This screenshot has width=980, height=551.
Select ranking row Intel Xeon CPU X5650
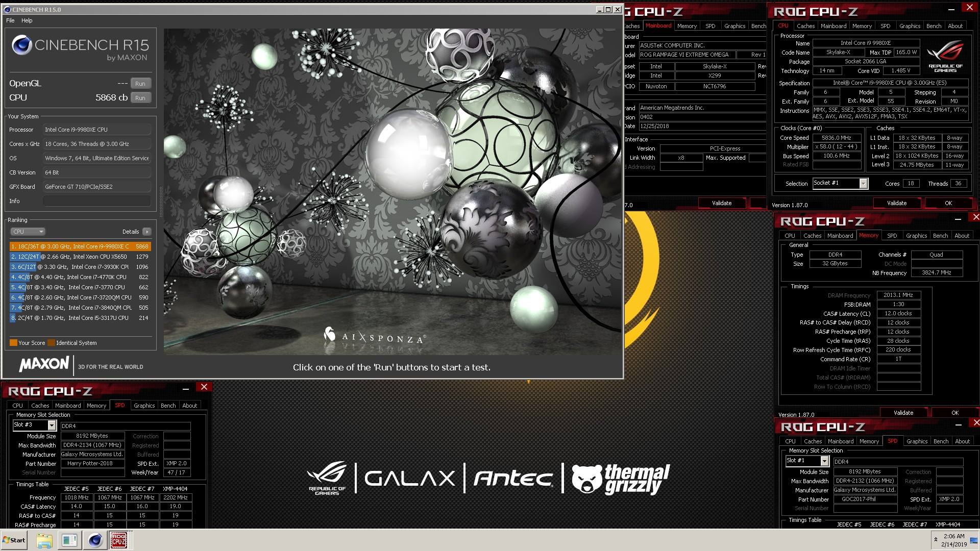pyautogui.click(x=80, y=257)
